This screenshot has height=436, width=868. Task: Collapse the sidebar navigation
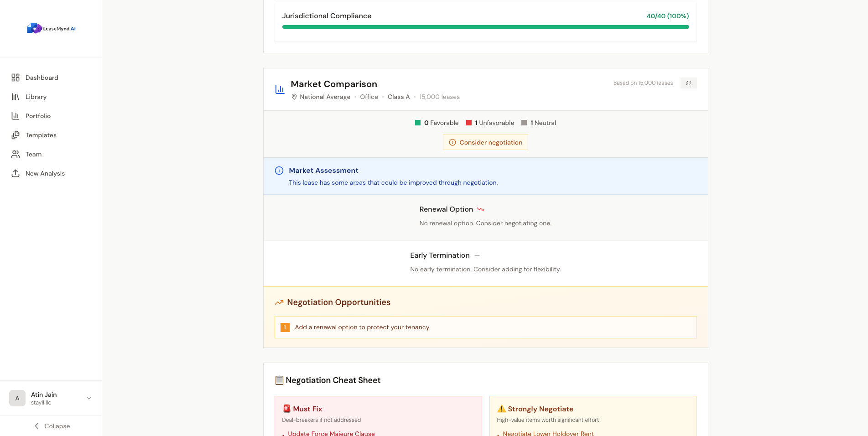51,426
